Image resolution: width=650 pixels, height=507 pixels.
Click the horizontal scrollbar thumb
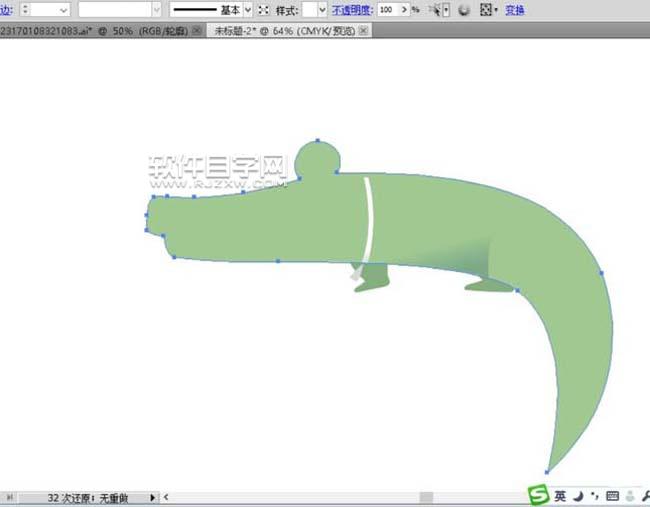tap(426, 497)
